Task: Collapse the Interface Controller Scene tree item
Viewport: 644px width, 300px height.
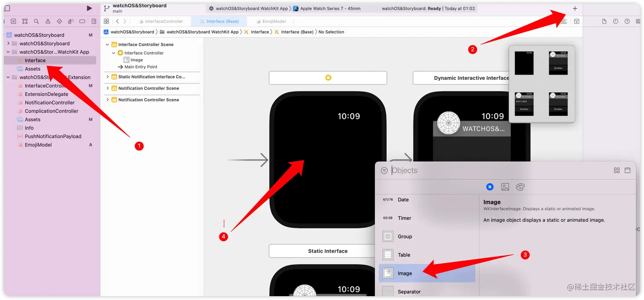Action: 107,44
